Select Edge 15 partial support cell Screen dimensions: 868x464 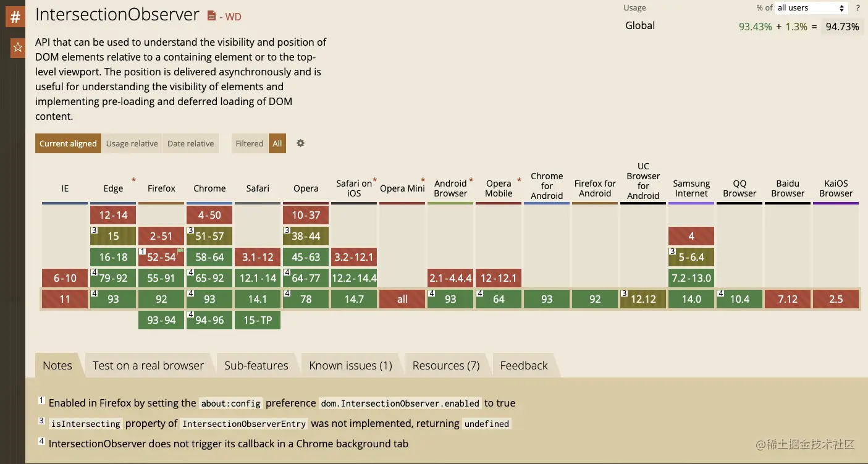click(113, 236)
